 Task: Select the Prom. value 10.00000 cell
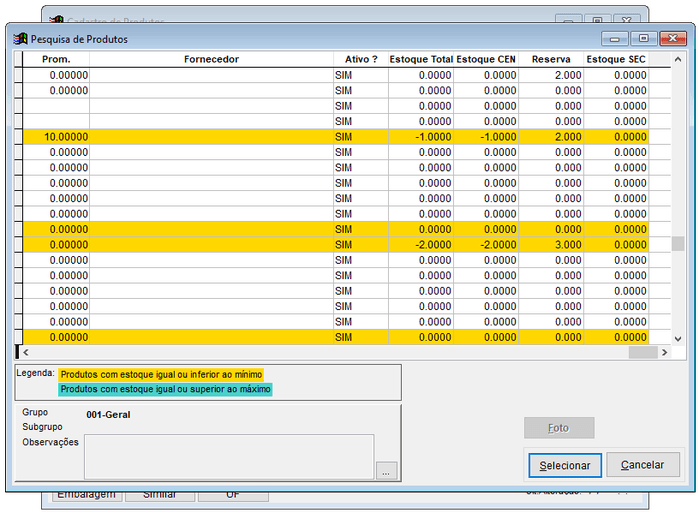coord(56,137)
